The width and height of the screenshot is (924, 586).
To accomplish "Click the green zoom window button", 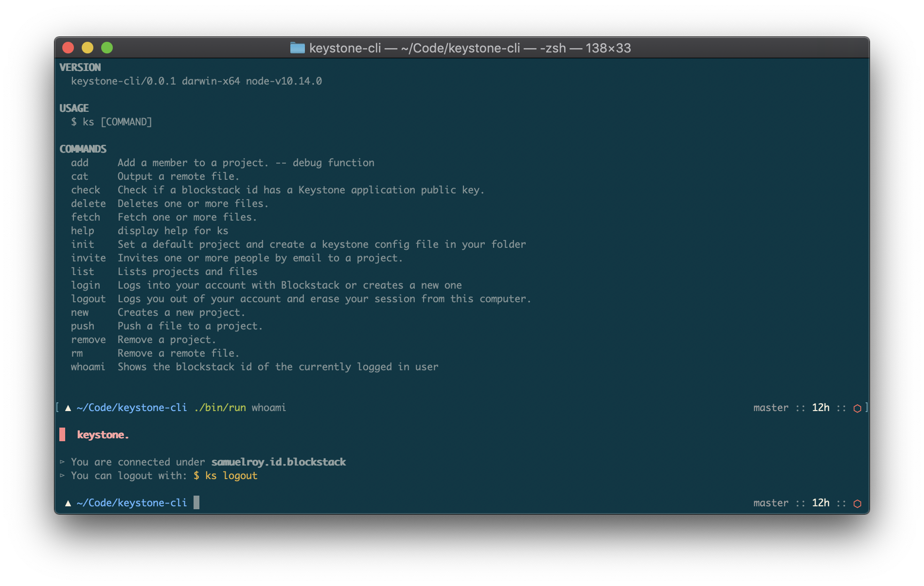I will 107,48.
